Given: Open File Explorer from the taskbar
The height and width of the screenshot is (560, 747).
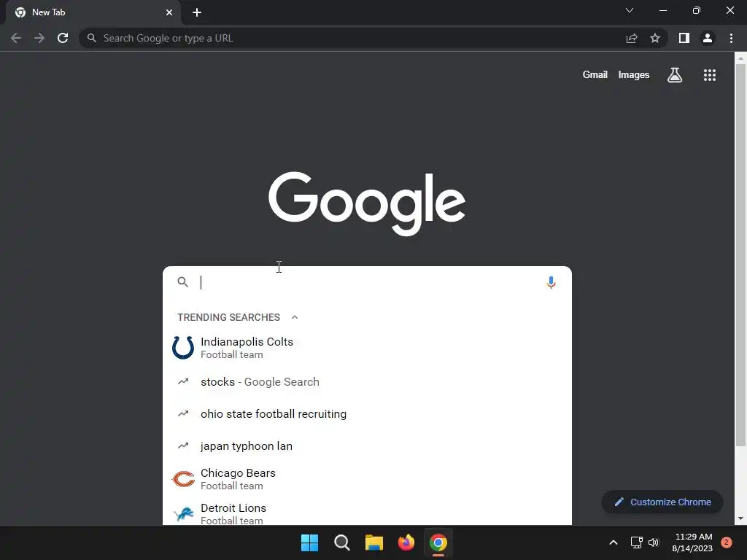Looking at the screenshot, I should (x=374, y=542).
